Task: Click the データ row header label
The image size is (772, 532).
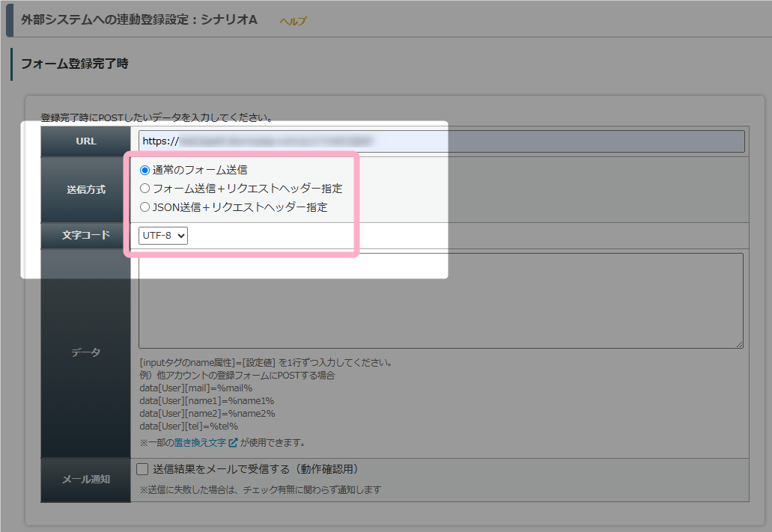Action: coord(85,352)
